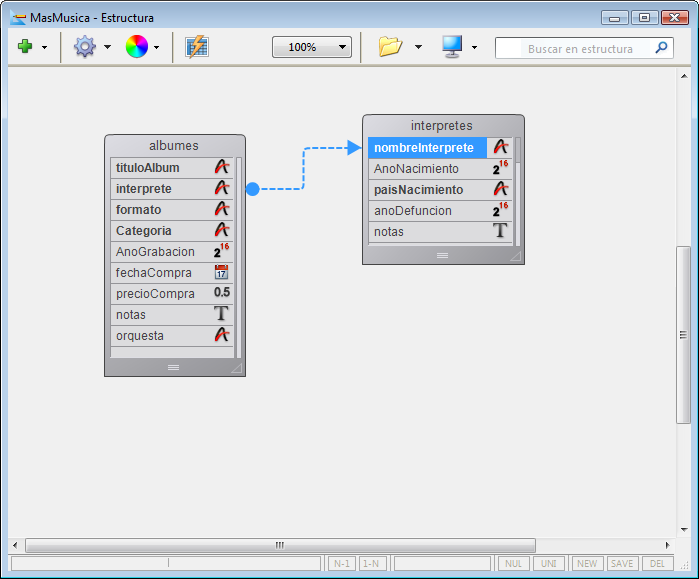Toggle the UNI unique option
Viewport: 699px width, 579px height.
(549, 564)
